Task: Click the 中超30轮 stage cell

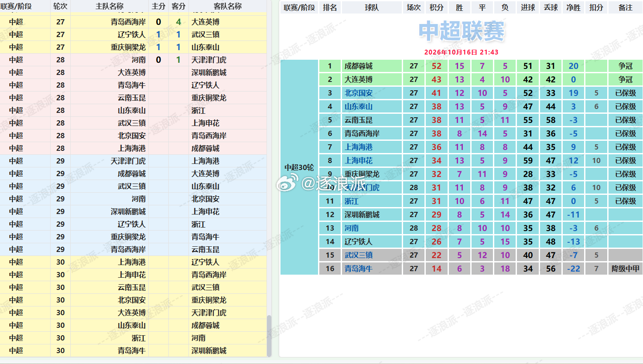Action: click(299, 167)
